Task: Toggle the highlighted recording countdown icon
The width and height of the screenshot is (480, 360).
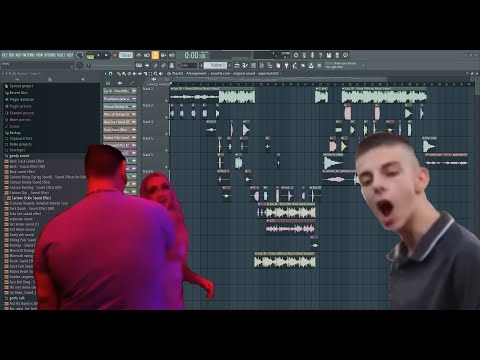Action: click(x=155, y=55)
